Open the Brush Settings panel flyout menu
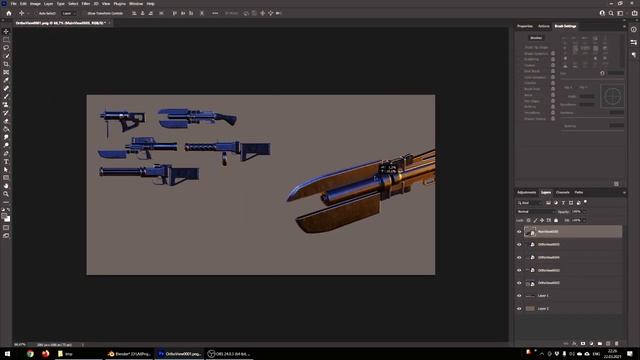 click(x=624, y=27)
